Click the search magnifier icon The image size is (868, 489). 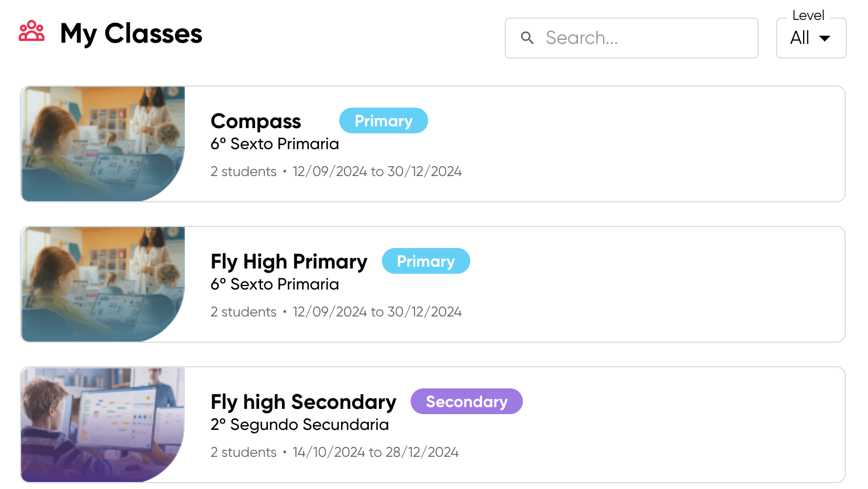point(527,38)
